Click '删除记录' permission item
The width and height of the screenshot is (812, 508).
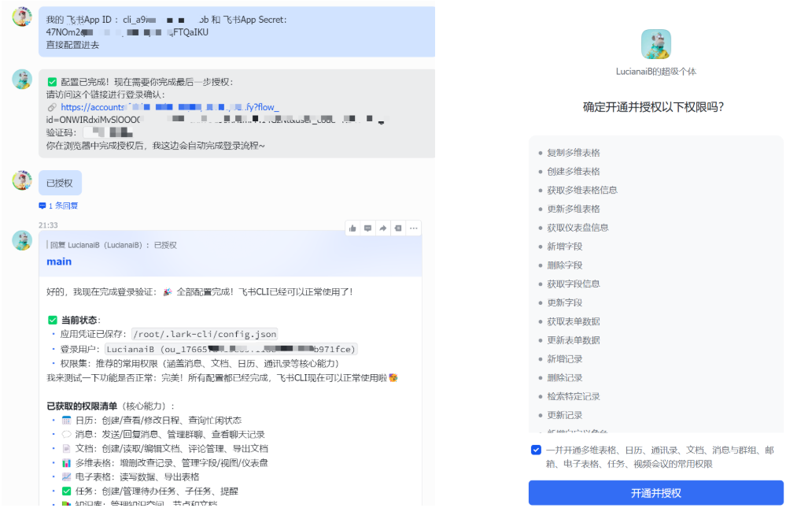[x=564, y=378]
